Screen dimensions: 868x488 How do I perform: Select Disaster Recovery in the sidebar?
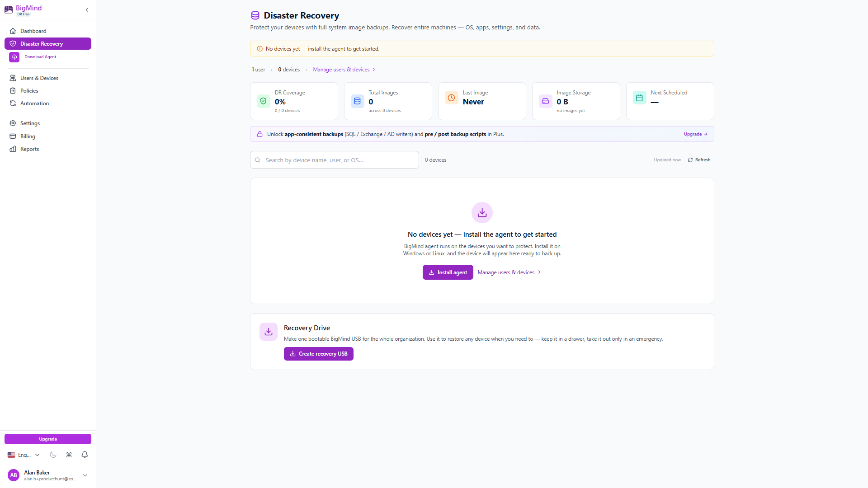point(48,44)
